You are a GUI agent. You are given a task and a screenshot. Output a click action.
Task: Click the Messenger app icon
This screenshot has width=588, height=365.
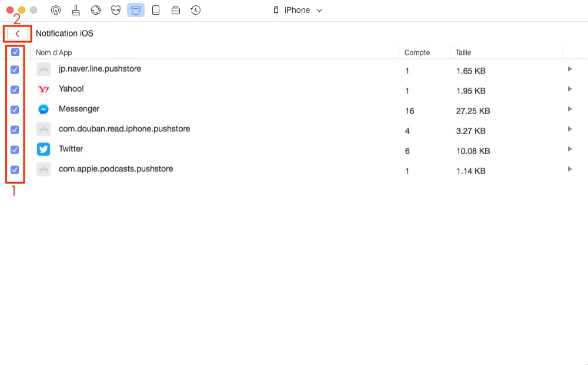(44, 109)
